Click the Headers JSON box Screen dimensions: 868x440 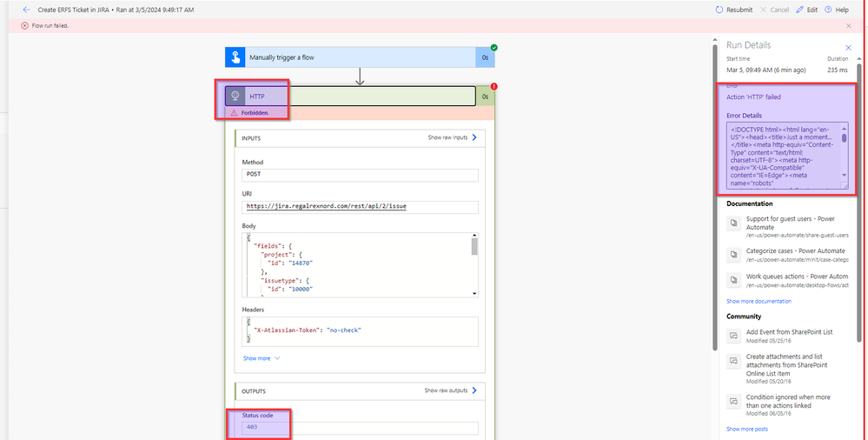pyautogui.click(x=360, y=331)
